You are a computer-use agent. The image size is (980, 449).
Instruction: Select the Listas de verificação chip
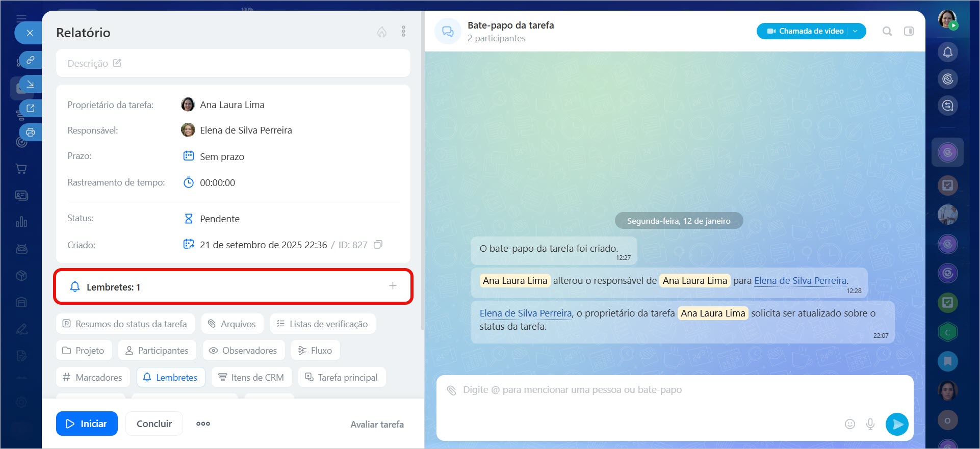point(323,324)
